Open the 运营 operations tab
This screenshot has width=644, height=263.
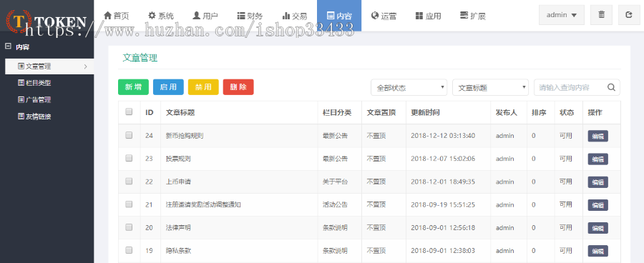point(384,16)
